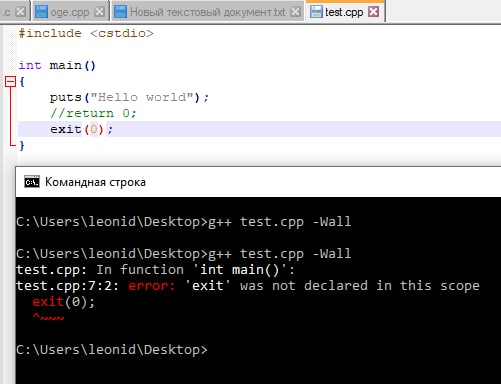Close the oge.cpp tab
This screenshot has height=384, width=501.
point(99,12)
